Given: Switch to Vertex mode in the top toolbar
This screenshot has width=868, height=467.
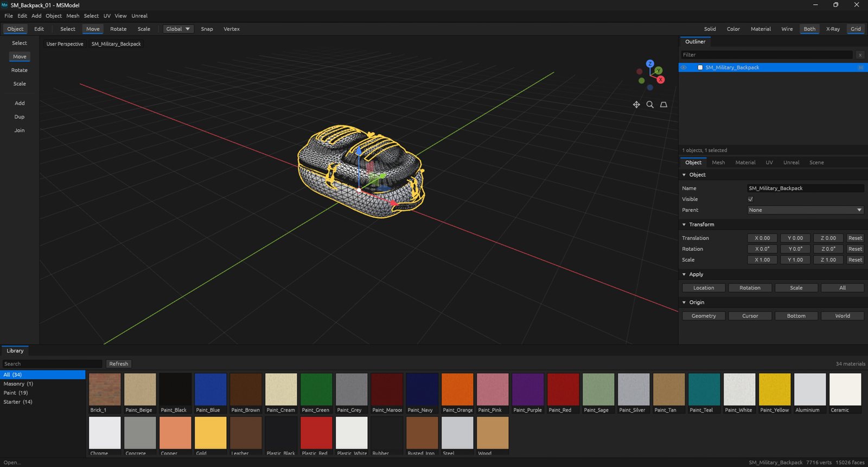Looking at the screenshot, I should tap(232, 29).
